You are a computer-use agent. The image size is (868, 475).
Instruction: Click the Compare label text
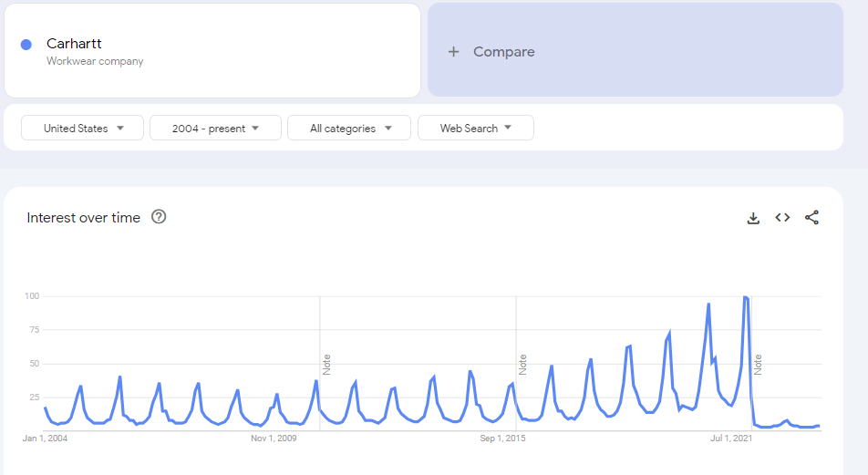coord(503,52)
